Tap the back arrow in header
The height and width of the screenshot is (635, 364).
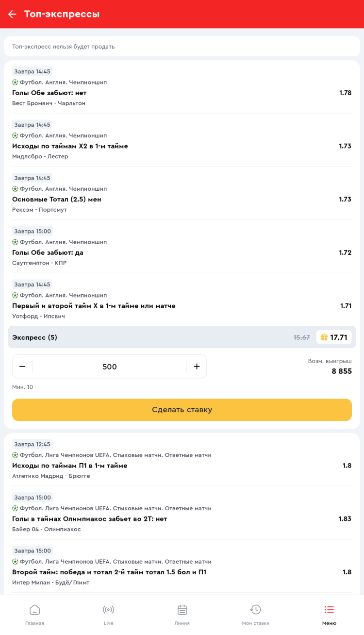point(12,14)
